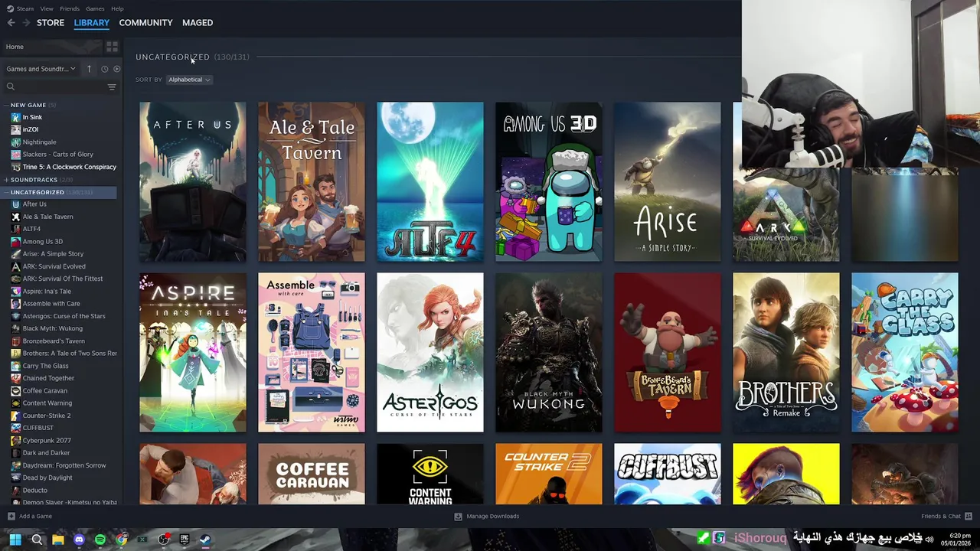The image size is (980, 551).
Task: Go back using the back arrow
Action: pos(11,23)
